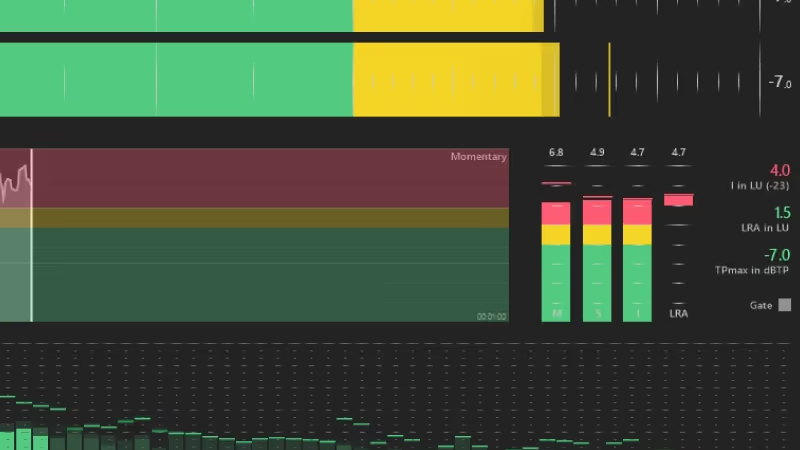Screen dimensions: 800x450
Task: Click the yellow peak-hold marker on horizontal meter
Action: (609, 80)
